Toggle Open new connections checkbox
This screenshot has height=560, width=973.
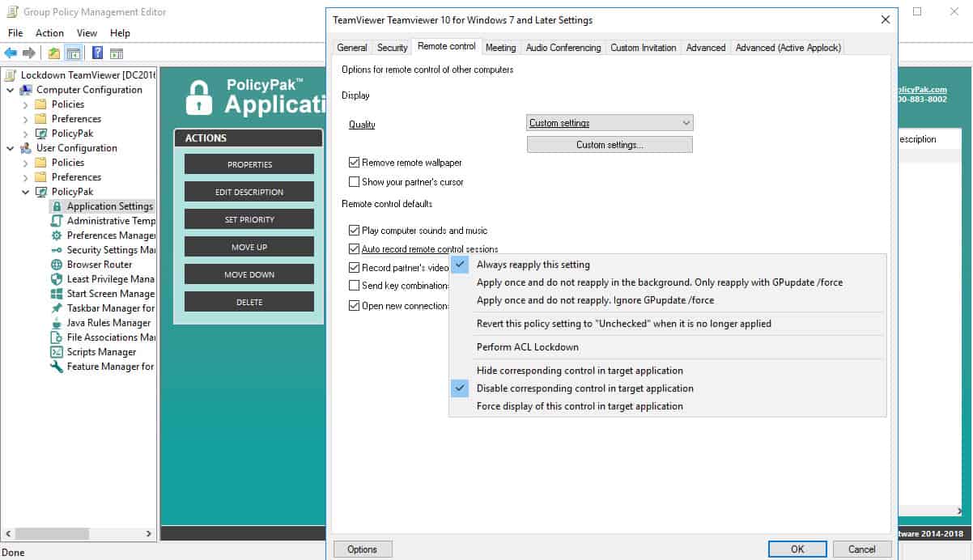coord(354,306)
